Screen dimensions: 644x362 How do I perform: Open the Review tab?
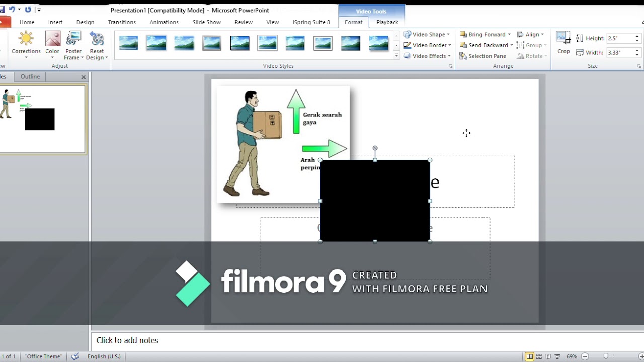[244, 22]
